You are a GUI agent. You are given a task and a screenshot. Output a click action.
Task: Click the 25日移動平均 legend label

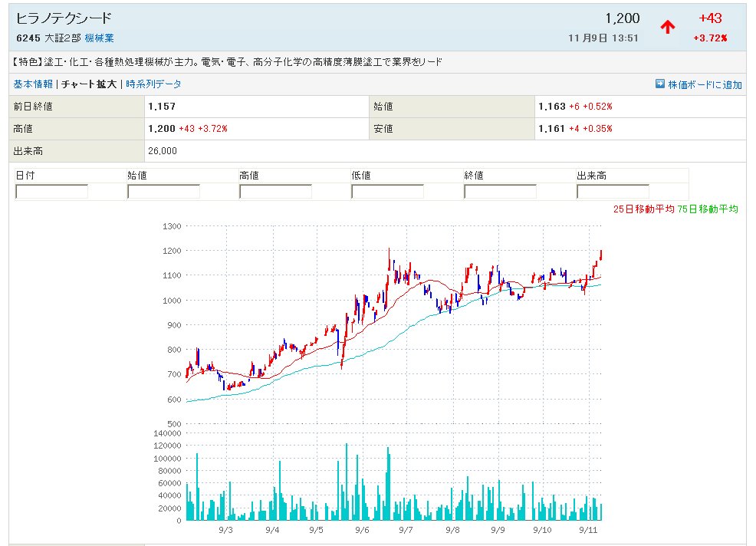coord(643,209)
